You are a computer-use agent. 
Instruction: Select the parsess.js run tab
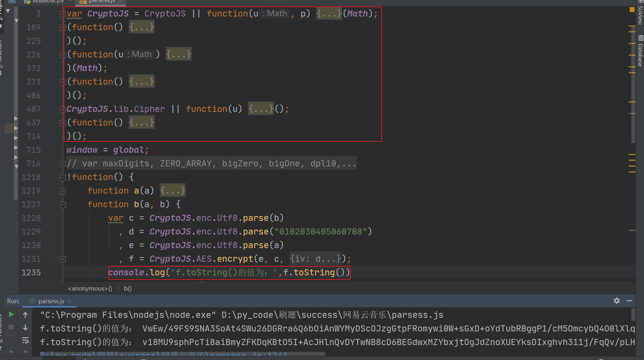[51, 301]
